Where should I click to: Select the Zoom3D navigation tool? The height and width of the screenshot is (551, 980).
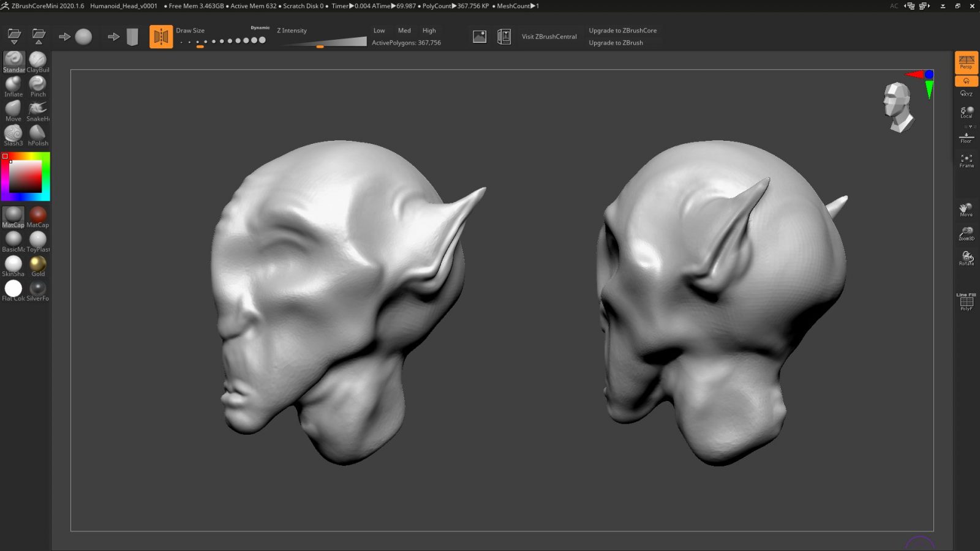[x=966, y=233]
